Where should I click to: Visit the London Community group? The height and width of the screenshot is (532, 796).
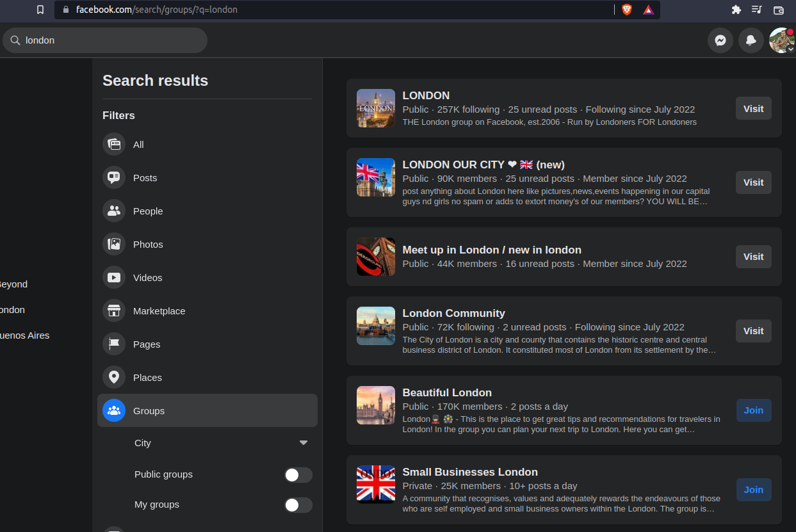coord(754,331)
